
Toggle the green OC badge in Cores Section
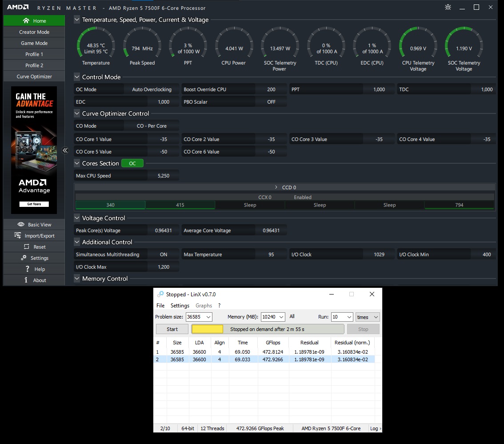(x=132, y=163)
